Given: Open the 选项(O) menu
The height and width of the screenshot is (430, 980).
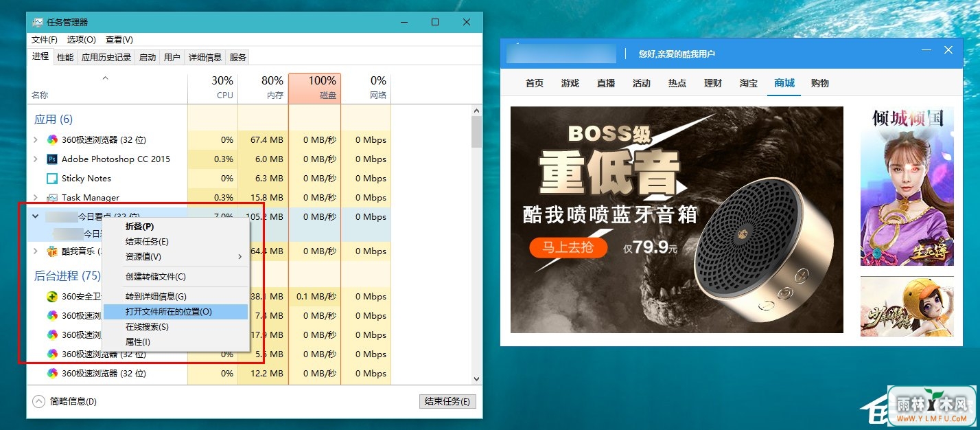Looking at the screenshot, I should (x=82, y=40).
